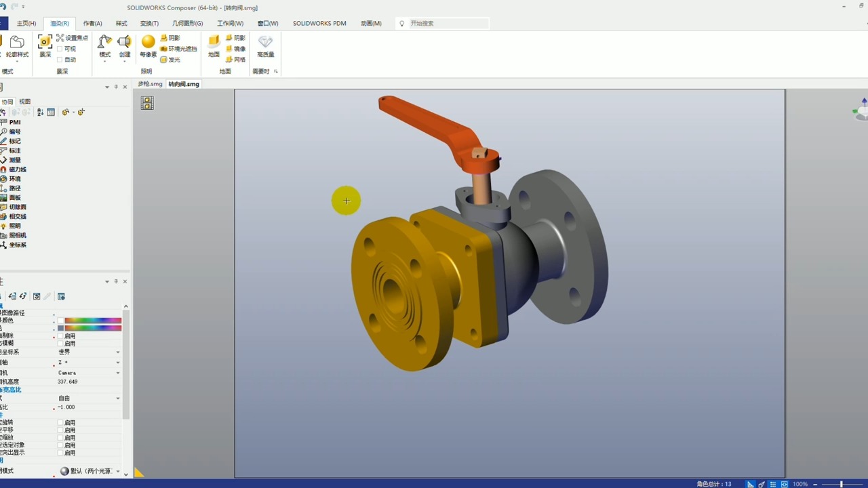Image resolution: width=868 pixels, height=488 pixels.
Task: Click the 地面 ground icon
Action: (214, 42)
